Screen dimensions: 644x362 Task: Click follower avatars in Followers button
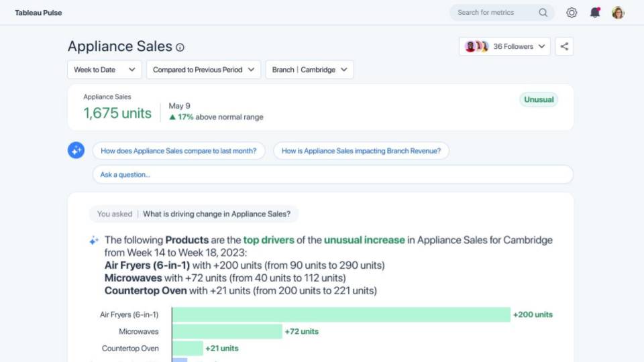476,46
